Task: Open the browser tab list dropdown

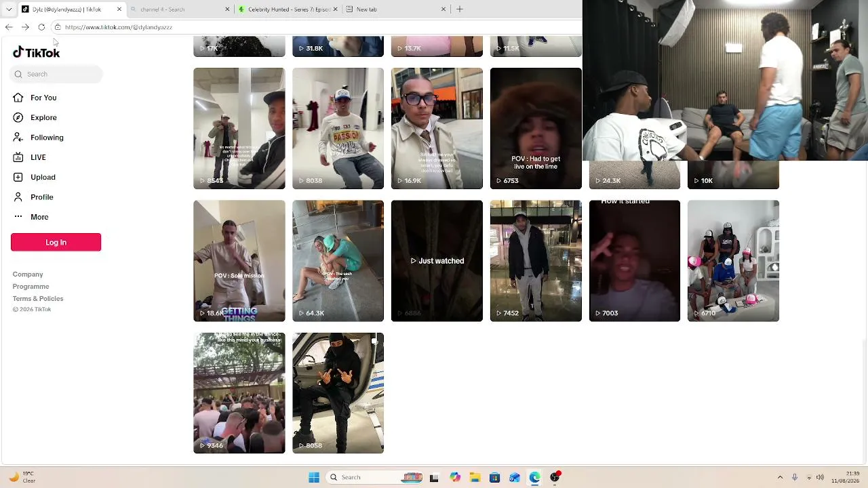Action: (x=9, y=9)
